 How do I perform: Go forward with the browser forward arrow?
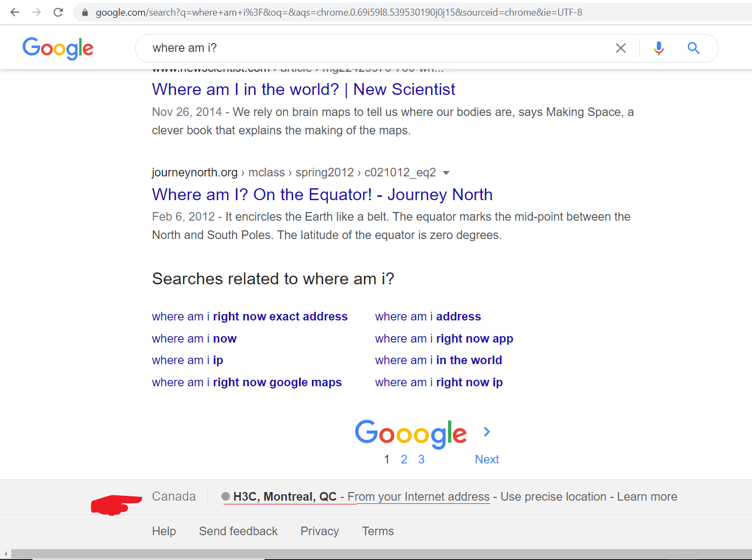coord(37,12)
